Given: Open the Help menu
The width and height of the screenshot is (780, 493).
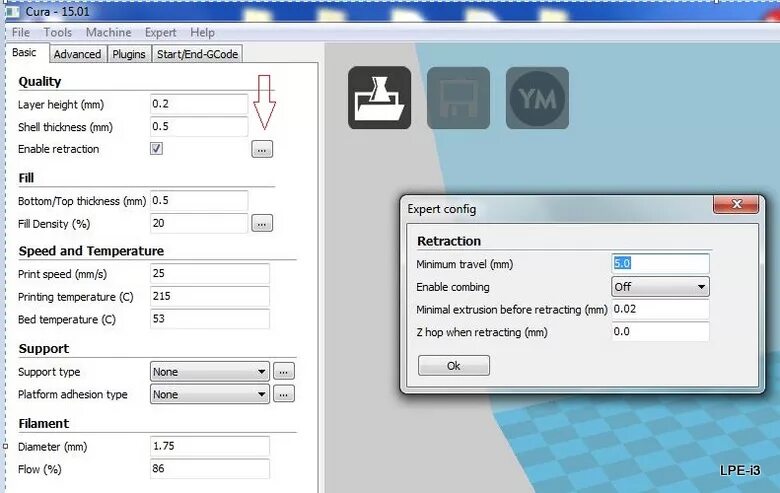Looking at the screenshot, I should point(202,33).
